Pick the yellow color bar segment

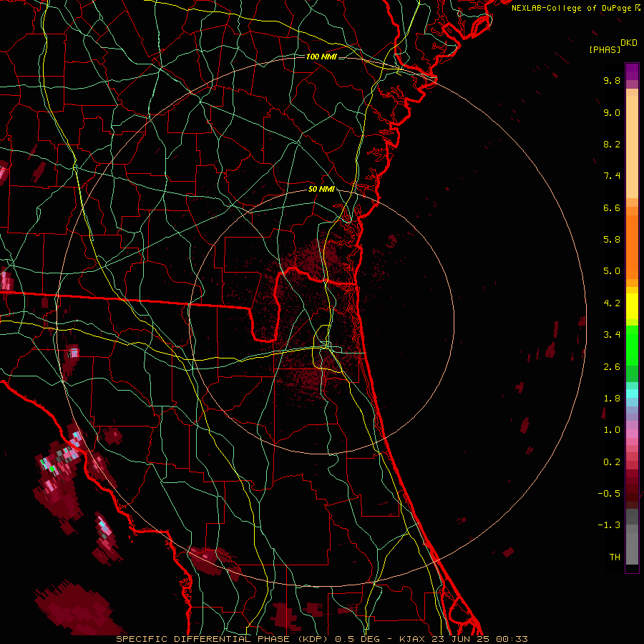tap(632, 306)
